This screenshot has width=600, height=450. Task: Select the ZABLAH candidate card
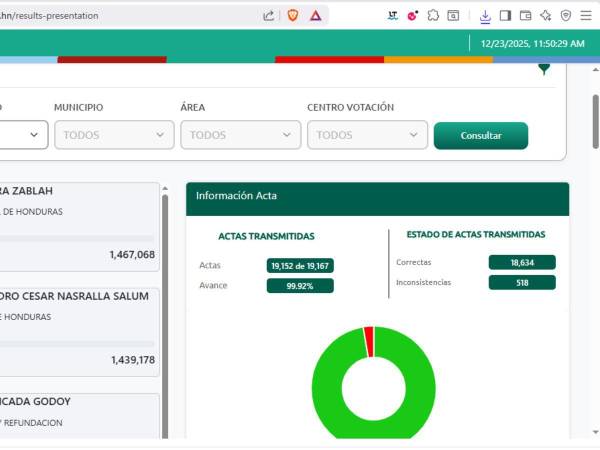tap(78, 227)
